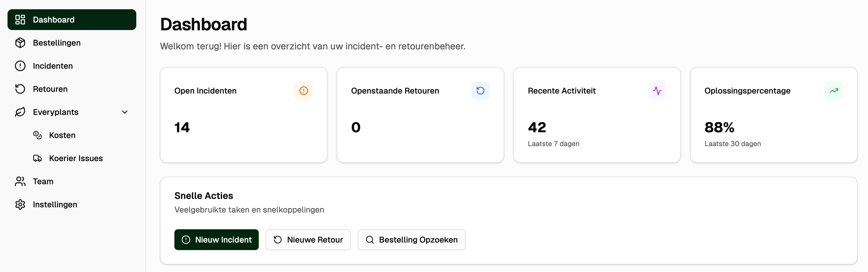This screenshot has height=272, width=868.
Task: Open Koerier Issues via the truck icon
Action: pyautogui.click(x=37, y=158)
